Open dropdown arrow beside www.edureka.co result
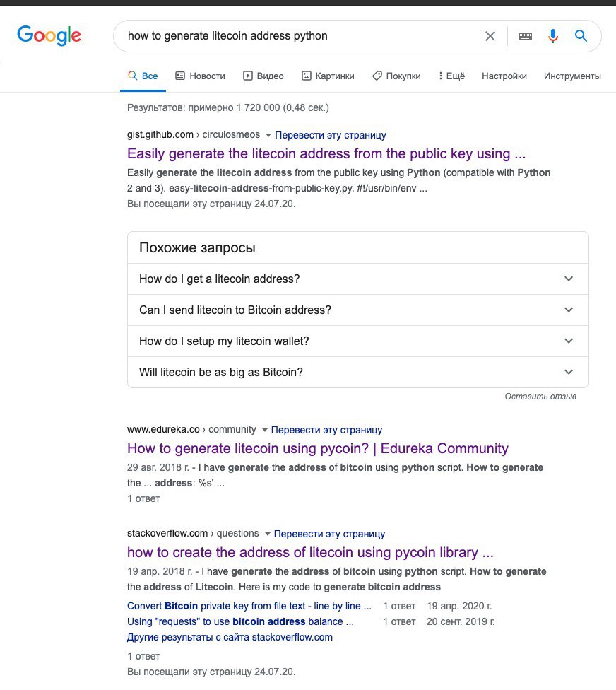The width and height of the screenshot is (616, 690). pos(265,430)
